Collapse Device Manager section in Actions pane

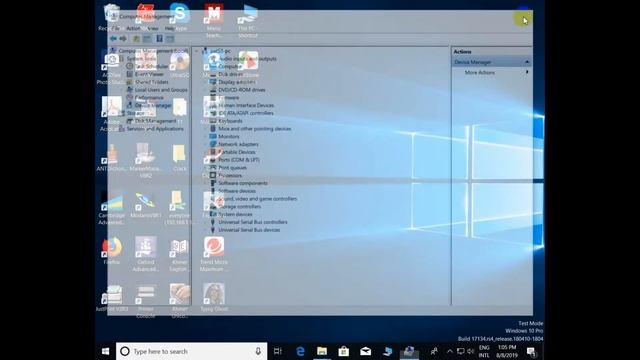(527, 62)
